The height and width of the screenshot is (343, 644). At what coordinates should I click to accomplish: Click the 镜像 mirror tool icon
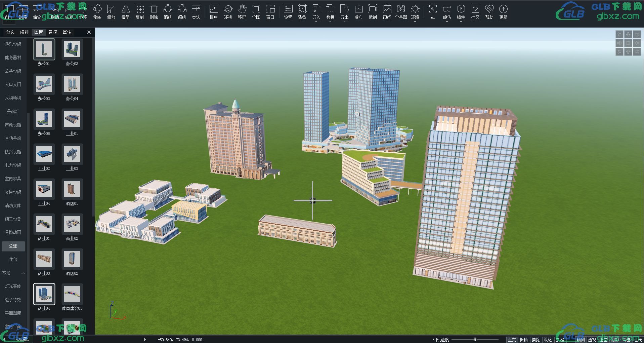coord(125,12)
